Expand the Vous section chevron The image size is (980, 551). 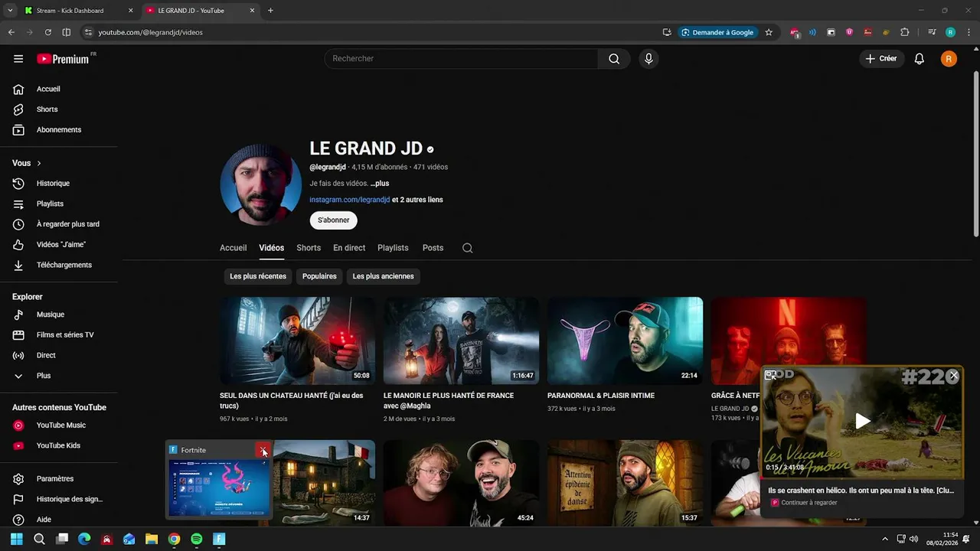coord(39,163)
